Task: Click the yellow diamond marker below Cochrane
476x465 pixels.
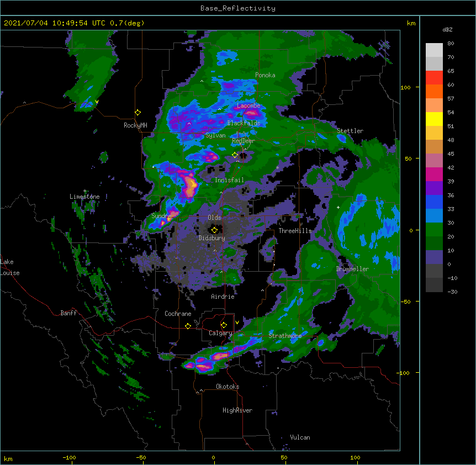Action: coord(188,326)
